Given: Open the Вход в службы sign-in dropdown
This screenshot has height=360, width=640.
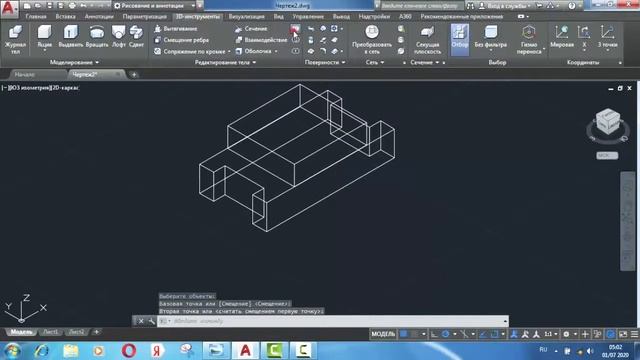Looking at the screenshot, I should point(504,6).
